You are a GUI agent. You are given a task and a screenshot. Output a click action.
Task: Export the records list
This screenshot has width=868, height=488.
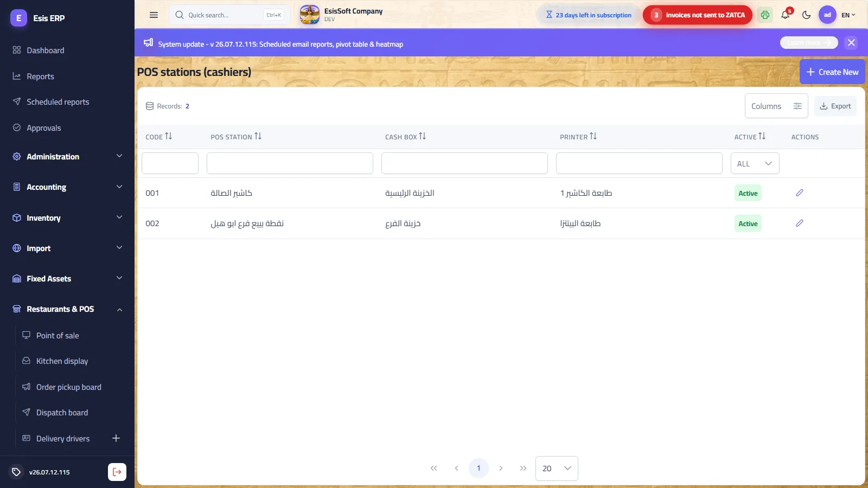835,106
